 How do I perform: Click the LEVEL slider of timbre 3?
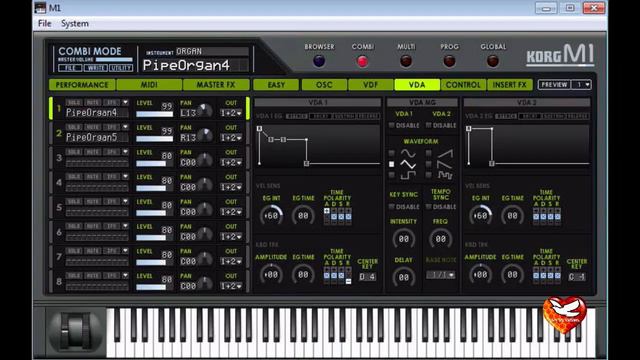pyautogui.click(x=155, y=164)
